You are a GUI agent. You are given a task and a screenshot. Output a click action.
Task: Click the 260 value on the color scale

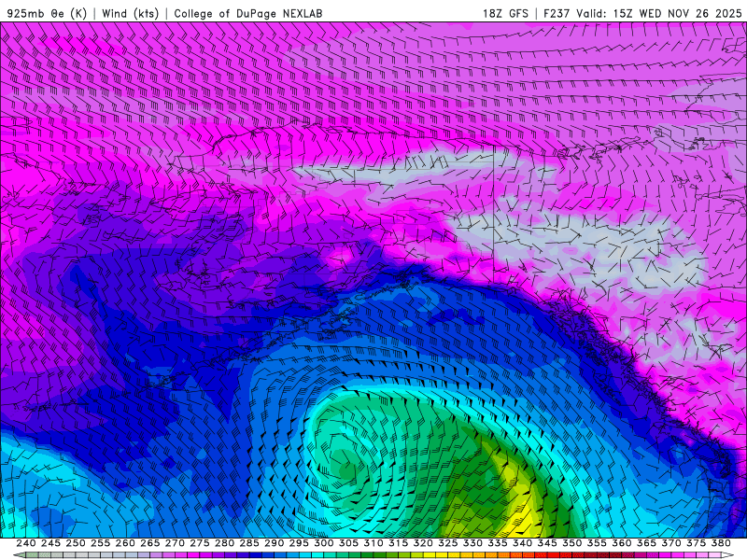[125, 543]
